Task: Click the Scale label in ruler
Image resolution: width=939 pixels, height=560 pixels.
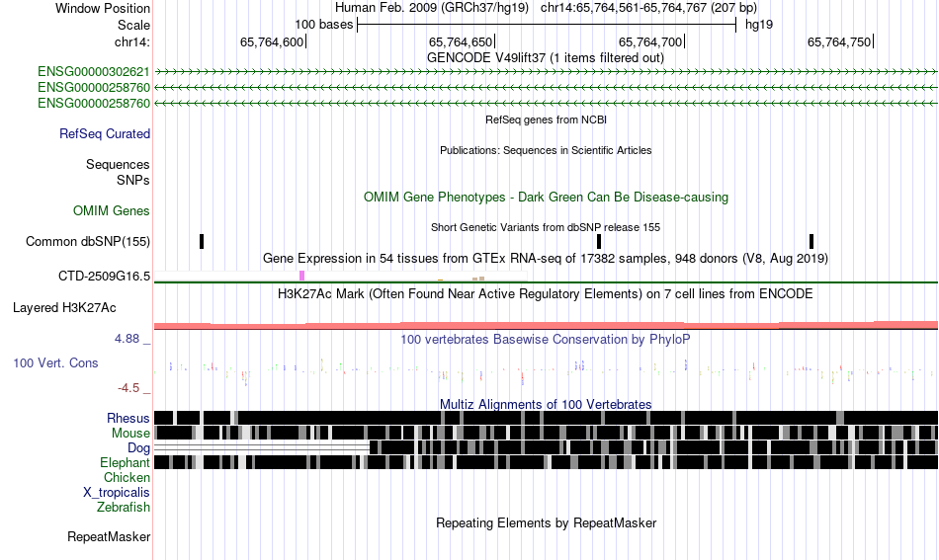Action: click(133, 25)
